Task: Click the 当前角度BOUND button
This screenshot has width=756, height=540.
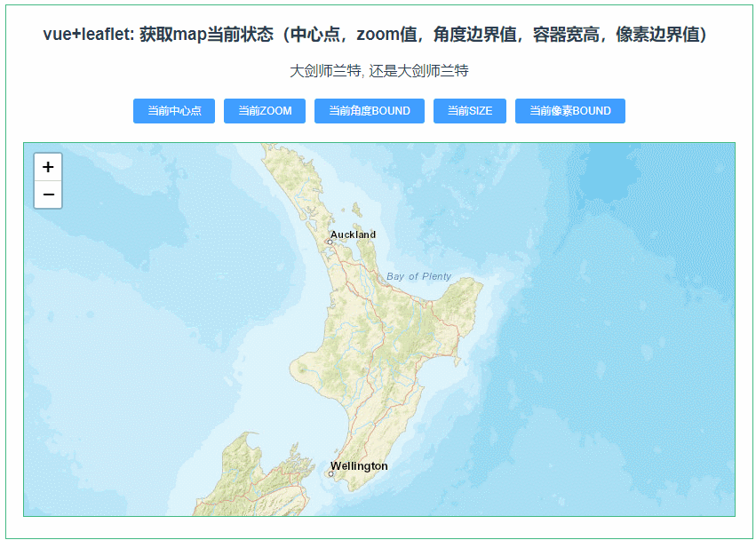Action: pos(370,111)
